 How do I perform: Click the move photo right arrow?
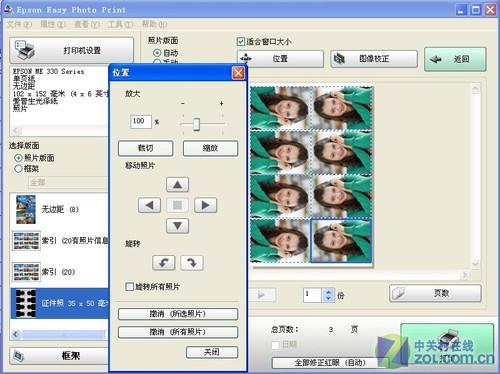point(205,205)
